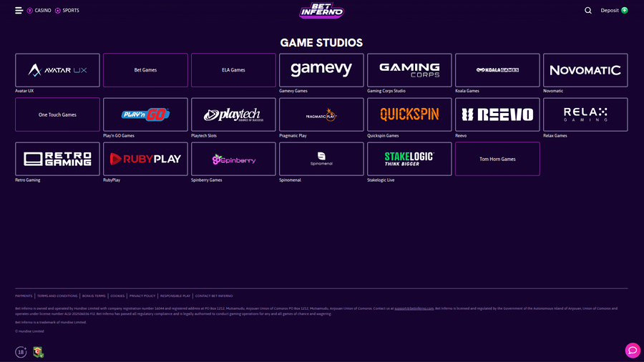Open the Tom Horn Games tile
644x362 pixels.
497,159
